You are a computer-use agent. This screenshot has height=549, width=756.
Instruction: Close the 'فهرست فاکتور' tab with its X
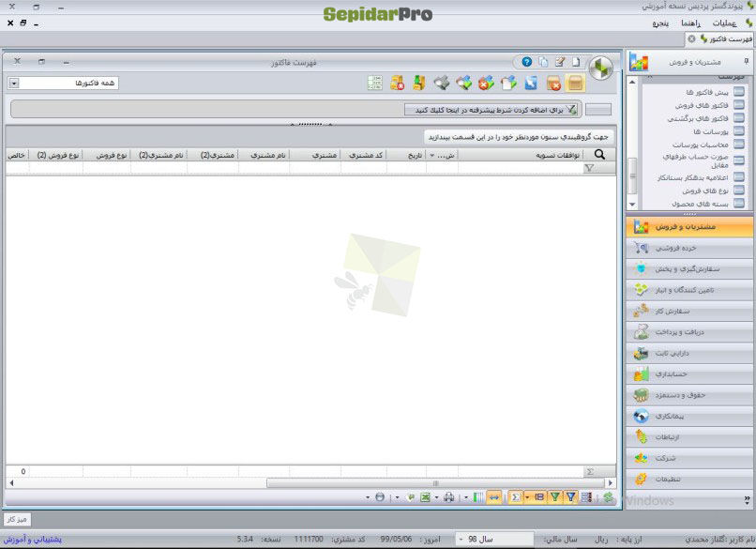click(691, 38)
